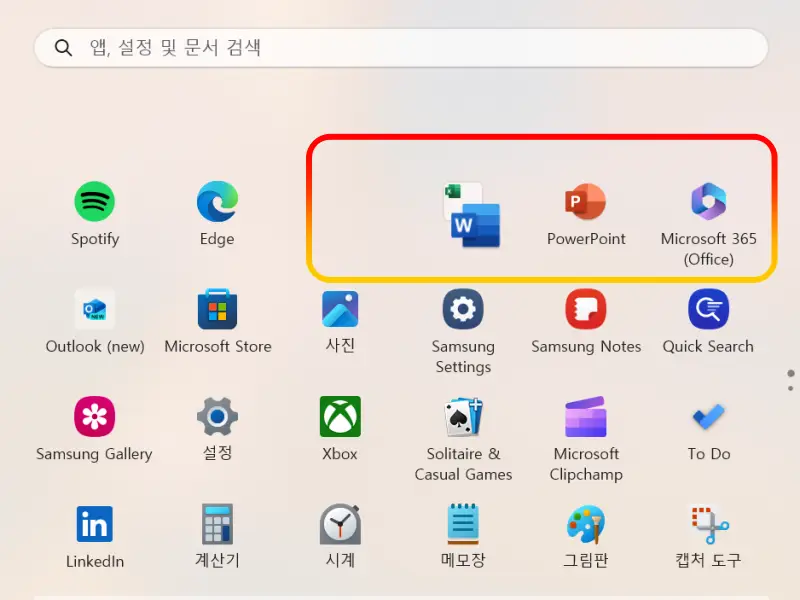Open Quick Search app
Viewport: 800px width, 600px height.
click(x=709, y=310)
